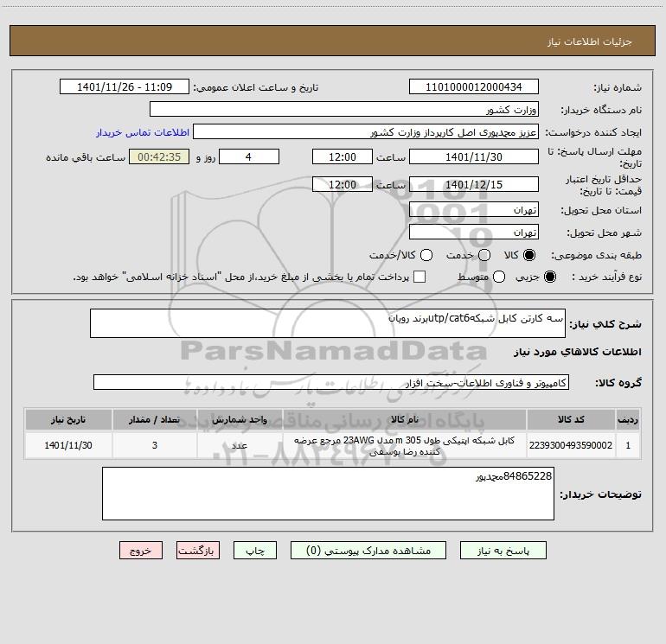This screenshot has width=666, height=644.
Task: Click the need date cell 1401/11/30
Action: (68, 445)
